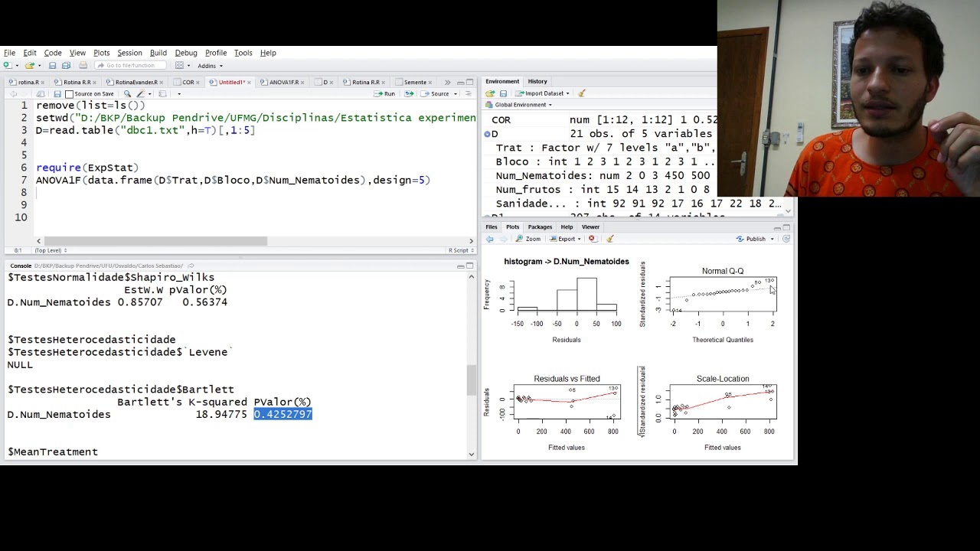Remove current plot with red X icon

click(x=592, y=239)
